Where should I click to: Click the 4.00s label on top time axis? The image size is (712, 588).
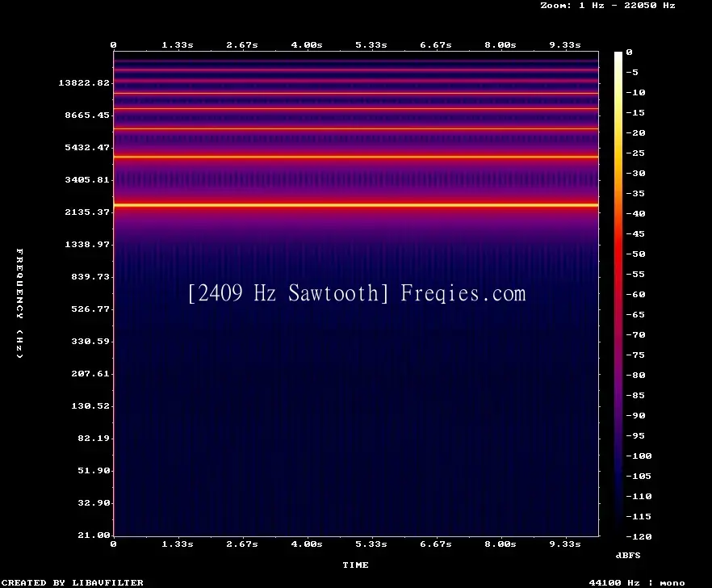pos(307,45)
